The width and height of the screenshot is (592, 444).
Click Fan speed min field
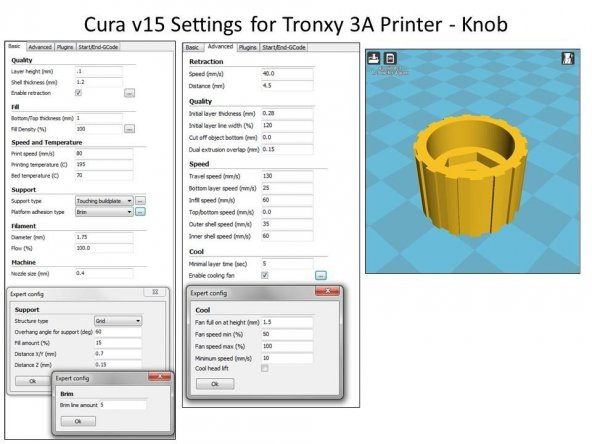pyautogui.click(x=287, y=334)
